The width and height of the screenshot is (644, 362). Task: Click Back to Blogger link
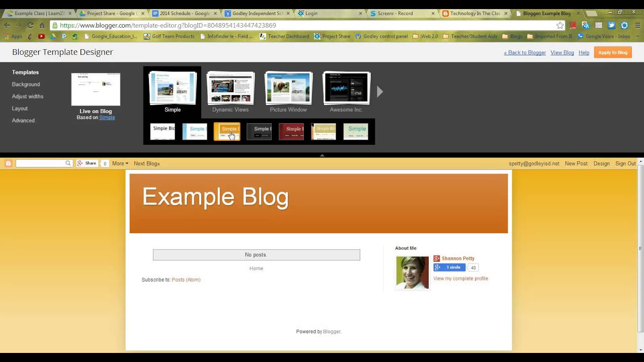(525, 53)
